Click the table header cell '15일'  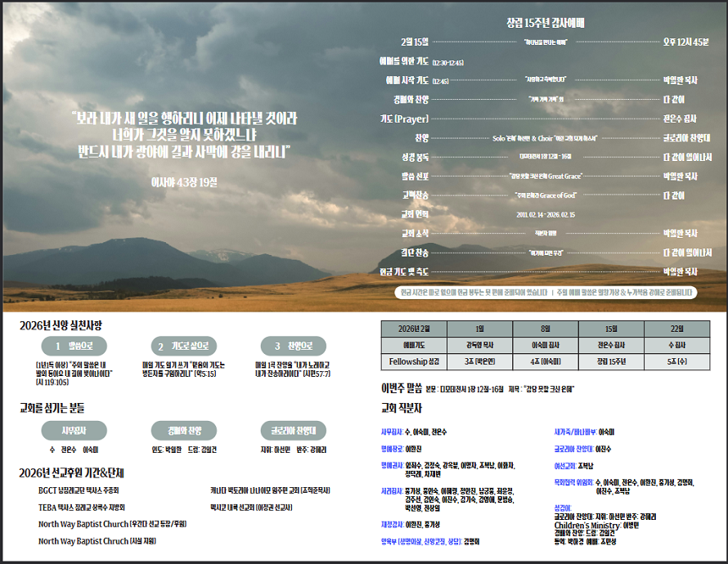click(x=611, y=329)
